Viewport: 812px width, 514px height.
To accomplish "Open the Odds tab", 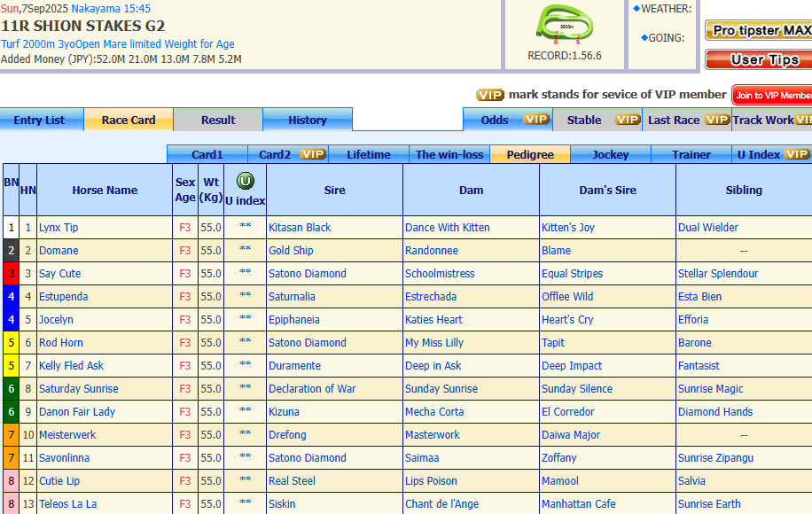I will click(507, 120).
